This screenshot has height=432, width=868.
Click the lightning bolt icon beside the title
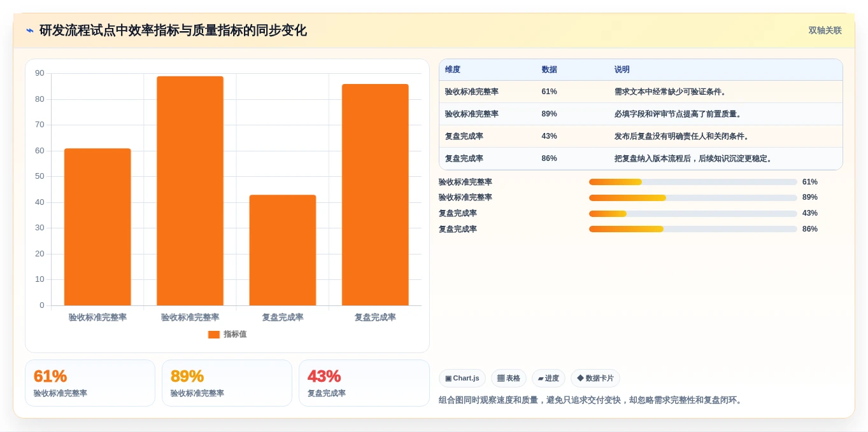[x=30, y=31]
